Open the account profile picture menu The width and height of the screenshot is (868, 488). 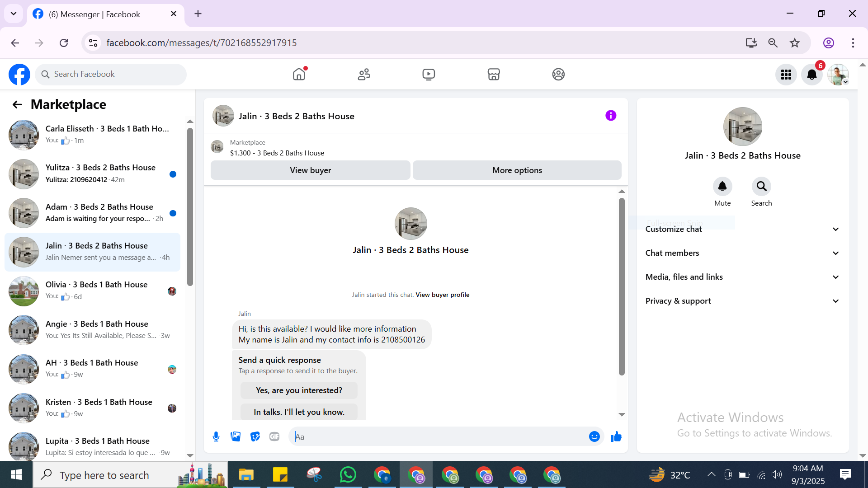coord(838,75)
